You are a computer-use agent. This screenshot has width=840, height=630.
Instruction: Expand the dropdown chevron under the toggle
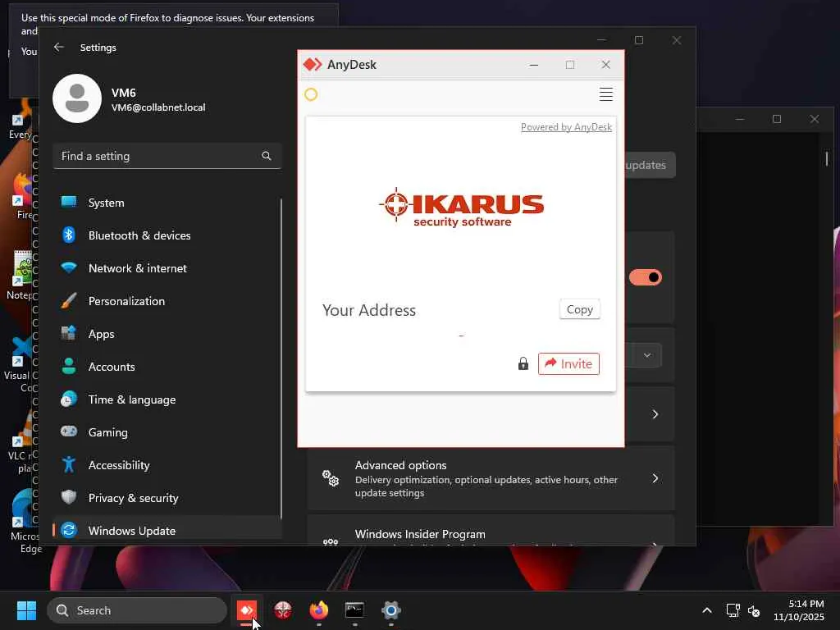[x=647, y=355]
